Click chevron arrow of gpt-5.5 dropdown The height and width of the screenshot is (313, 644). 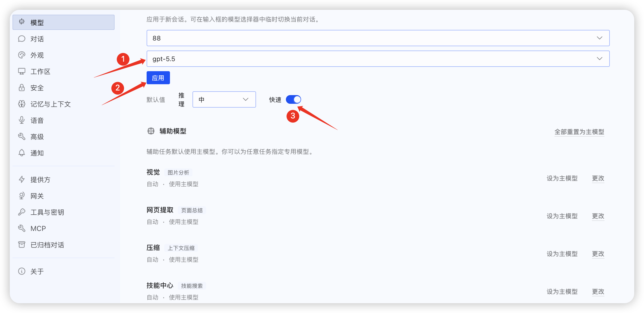click(599, 59)
